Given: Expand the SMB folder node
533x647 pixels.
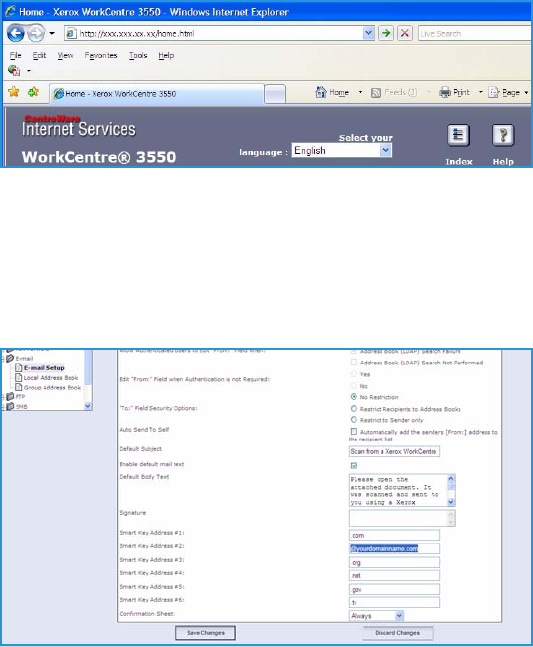Looking at the screenshot, I should tap(3, 406).
